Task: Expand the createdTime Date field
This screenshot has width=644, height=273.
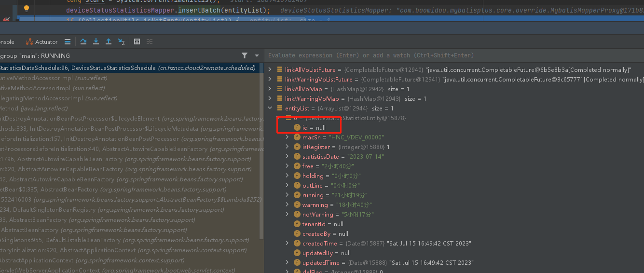Action: 287,244
